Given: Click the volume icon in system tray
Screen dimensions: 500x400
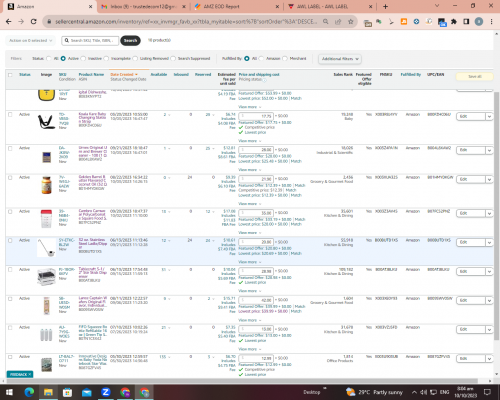Looking at the screenshot, I should click(423, 392).
